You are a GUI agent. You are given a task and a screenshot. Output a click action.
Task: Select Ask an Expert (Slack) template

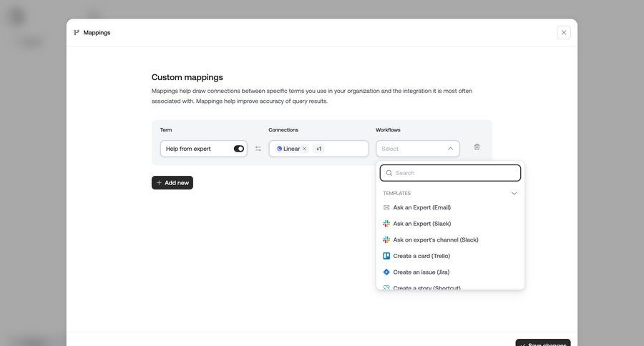(x=450, y=223)
